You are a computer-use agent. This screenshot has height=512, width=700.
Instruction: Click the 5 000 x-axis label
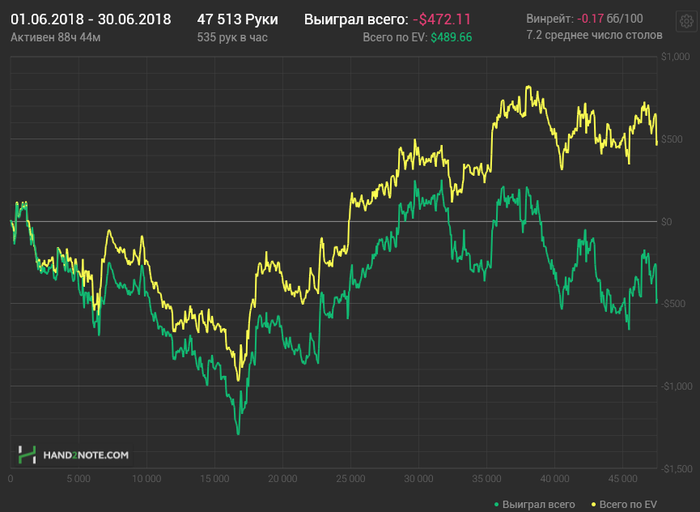click(x=79, y=479)
